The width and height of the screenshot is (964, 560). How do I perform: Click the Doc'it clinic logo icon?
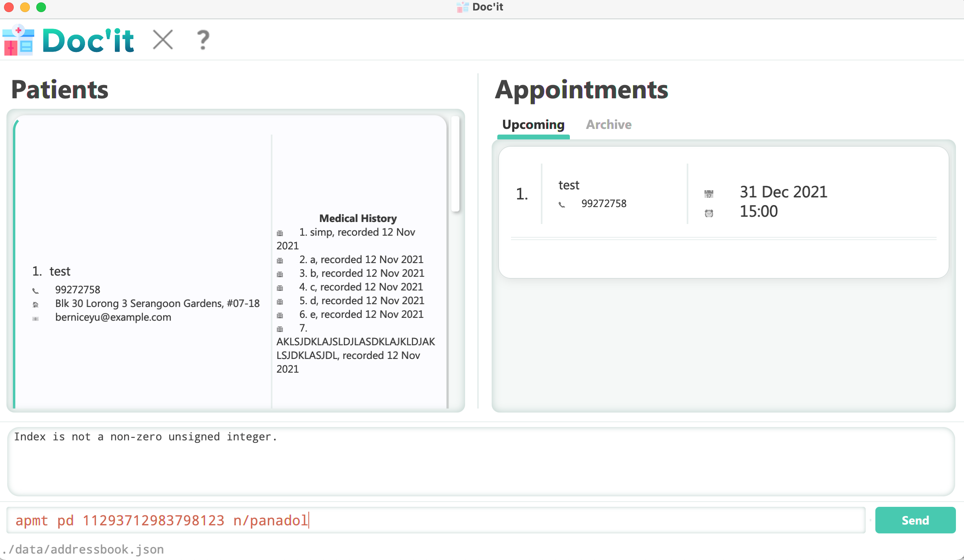click(x=18, y=40)
